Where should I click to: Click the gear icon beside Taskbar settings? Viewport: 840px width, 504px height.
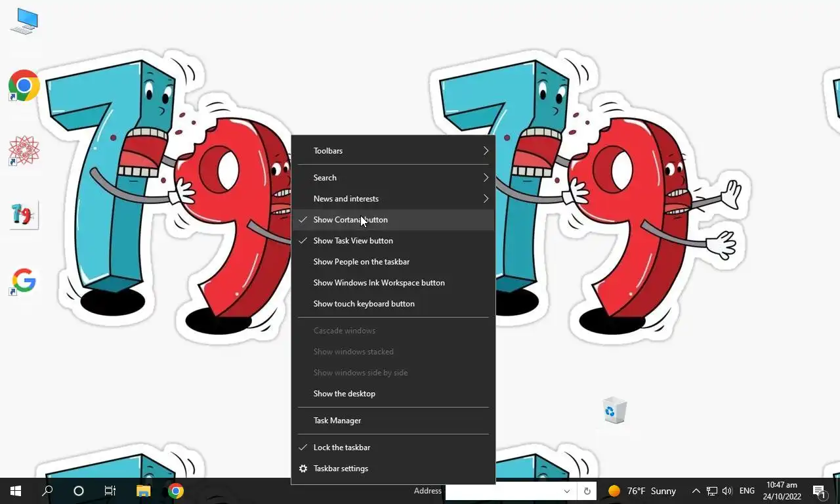pyautogui.click(x=303, y=469)
